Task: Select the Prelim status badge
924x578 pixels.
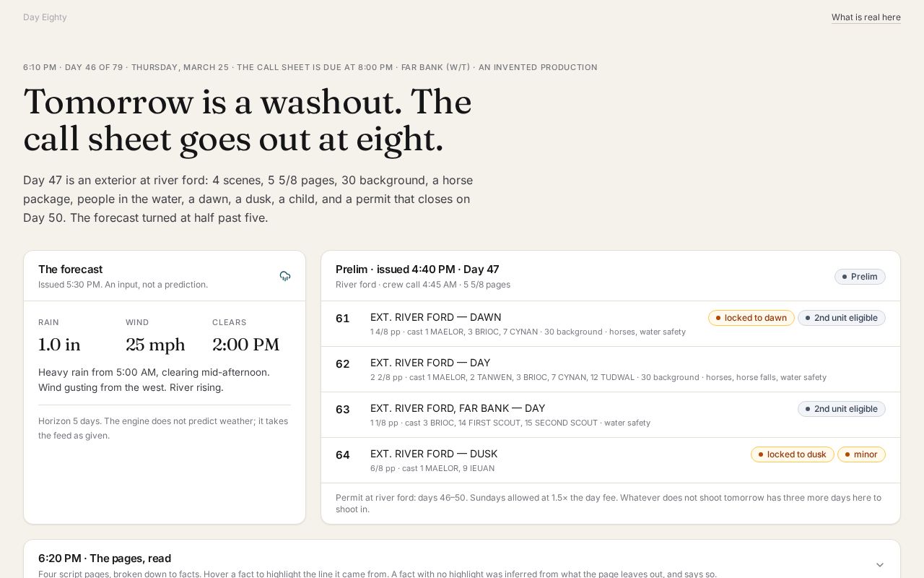Action: point(860,277)
